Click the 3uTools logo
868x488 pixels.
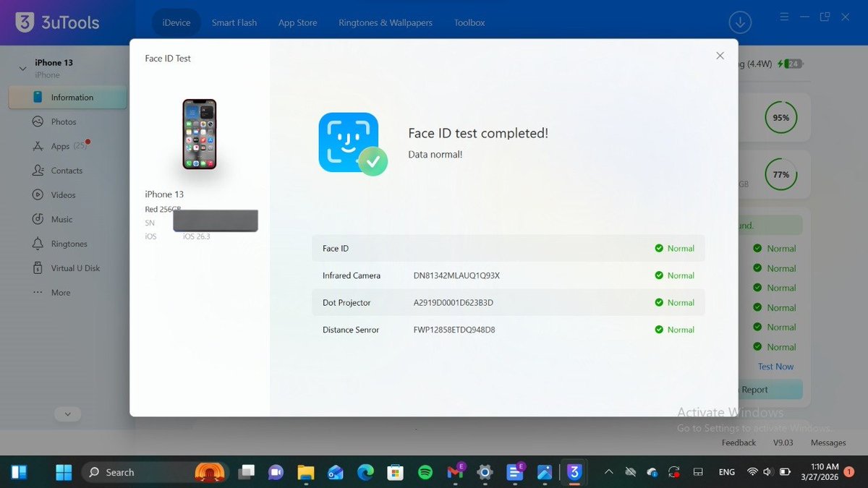coord(57,22)
